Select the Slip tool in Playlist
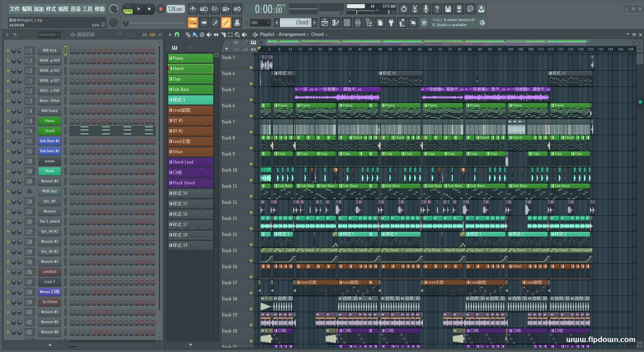 [216, 35]
